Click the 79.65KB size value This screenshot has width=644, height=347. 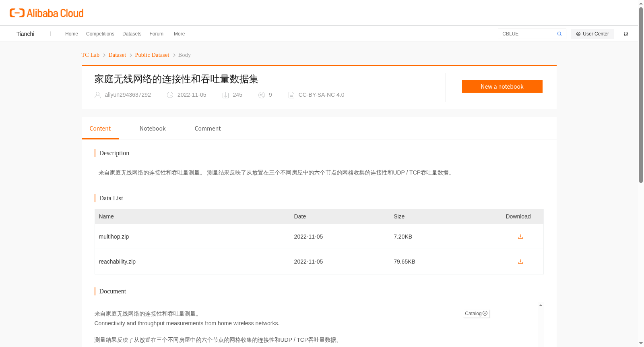(x=405, y=262)
